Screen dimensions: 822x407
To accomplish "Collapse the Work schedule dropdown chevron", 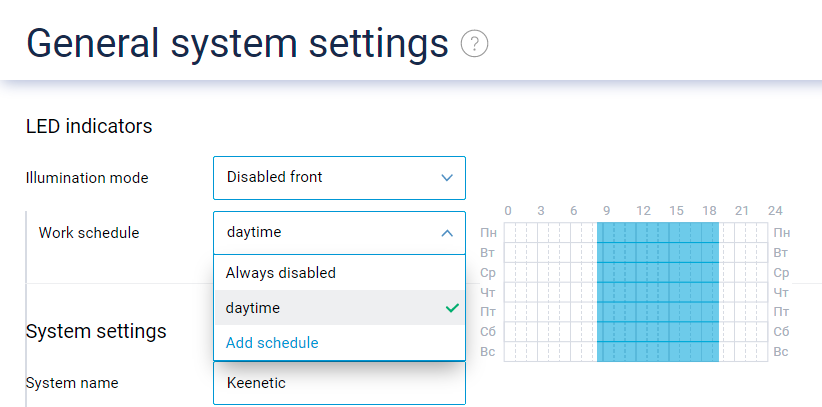I will (x=447, y=233).
